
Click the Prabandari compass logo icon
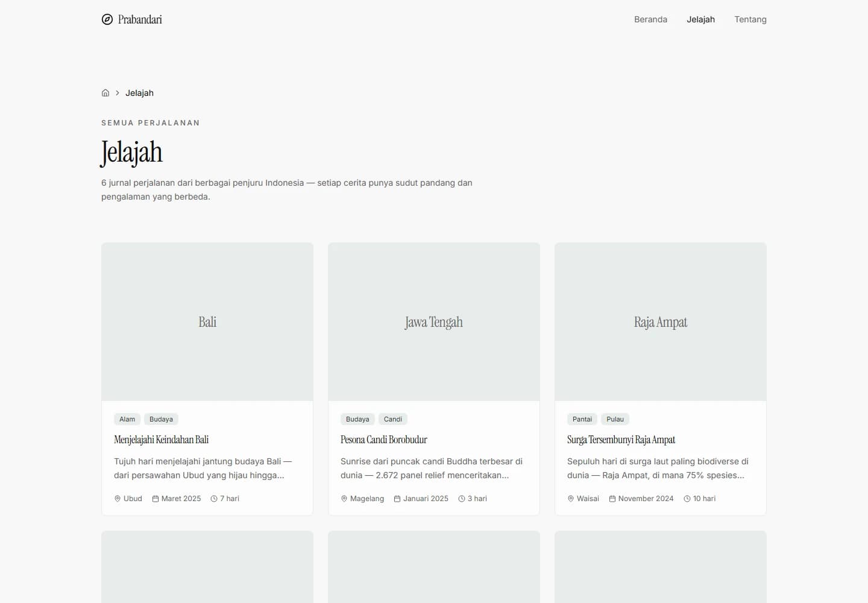[x=107, y=19]
